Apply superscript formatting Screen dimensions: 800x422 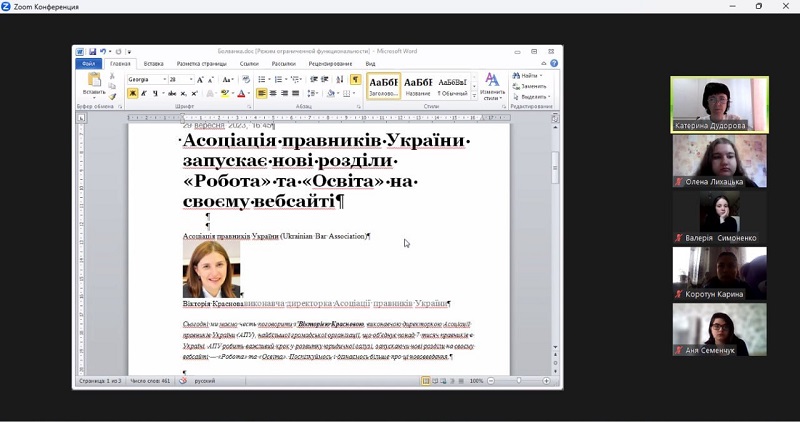click(x=194, y=93)
